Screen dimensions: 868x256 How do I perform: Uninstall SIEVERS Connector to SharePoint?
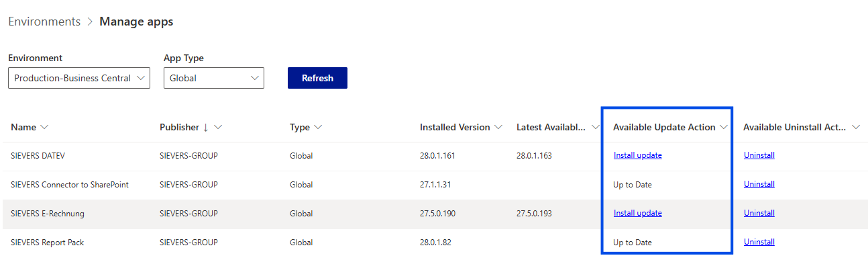[759, 184]
